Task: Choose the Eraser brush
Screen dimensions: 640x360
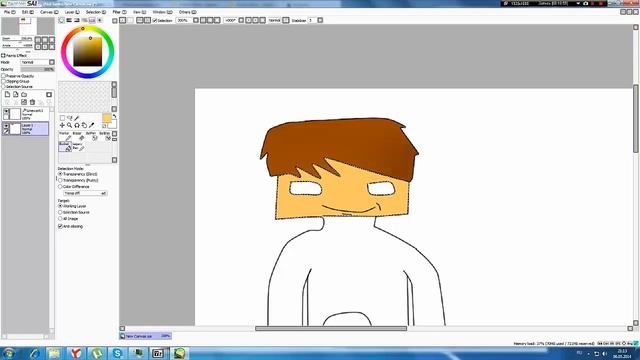Action: tap(78, 136)
